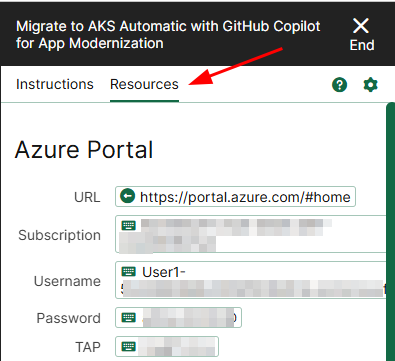Select the User1- username value field
This screenshot has height=361, width=395.
251,280
